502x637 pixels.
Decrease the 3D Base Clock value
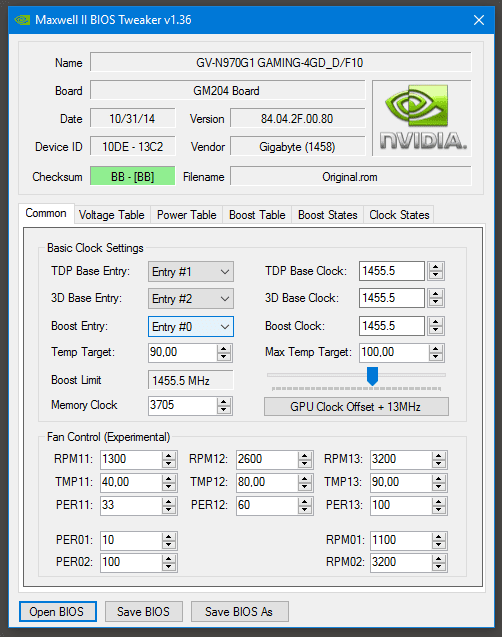pyautogui.click(x=435, y=303)
